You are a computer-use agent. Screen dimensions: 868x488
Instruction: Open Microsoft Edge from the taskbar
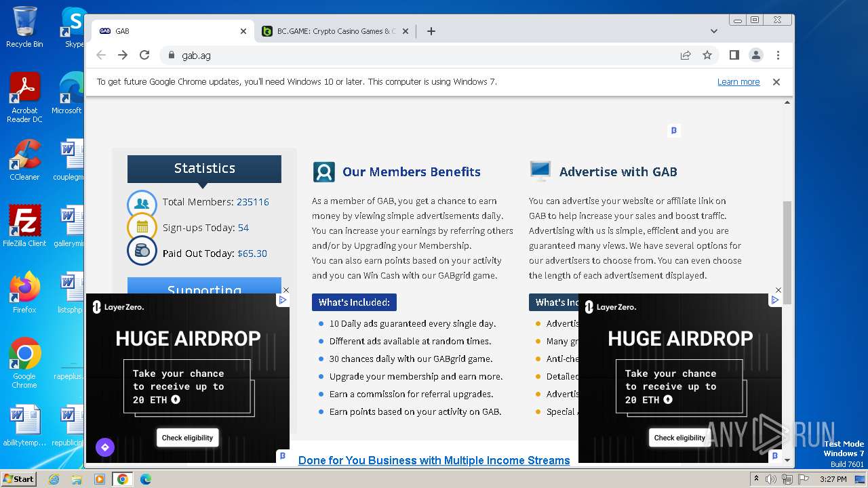click(145, 479)
